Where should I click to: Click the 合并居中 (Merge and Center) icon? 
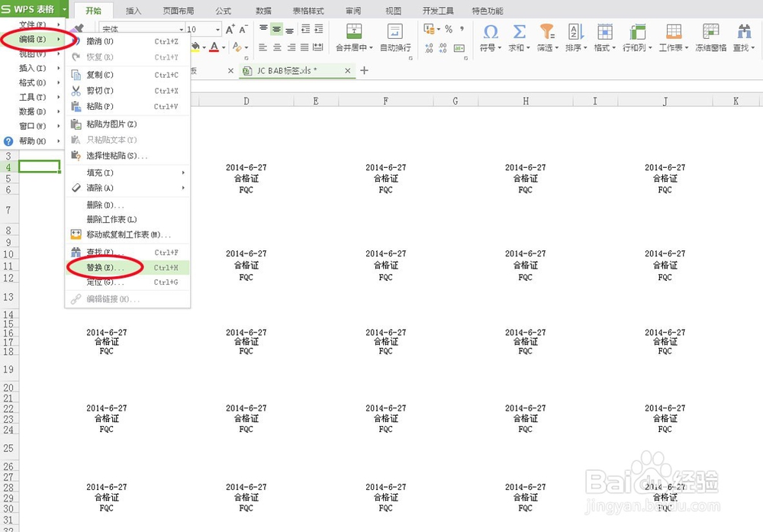(x=354, y=31)
